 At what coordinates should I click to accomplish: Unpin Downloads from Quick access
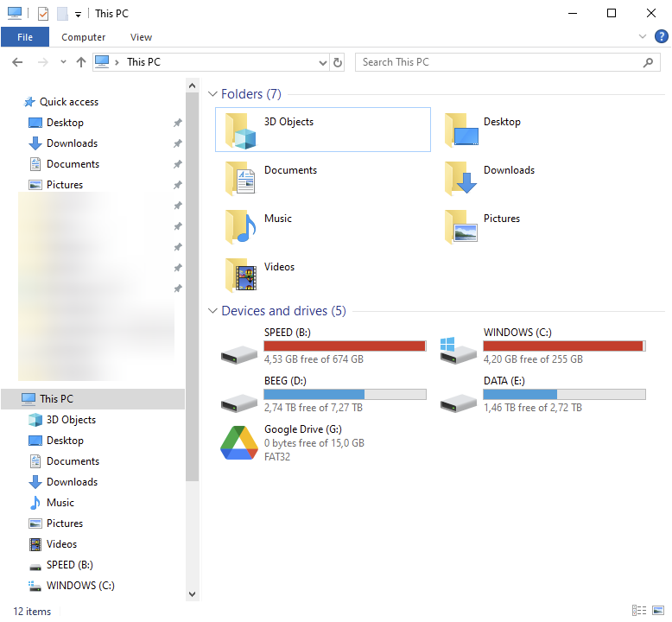[178, 143]
